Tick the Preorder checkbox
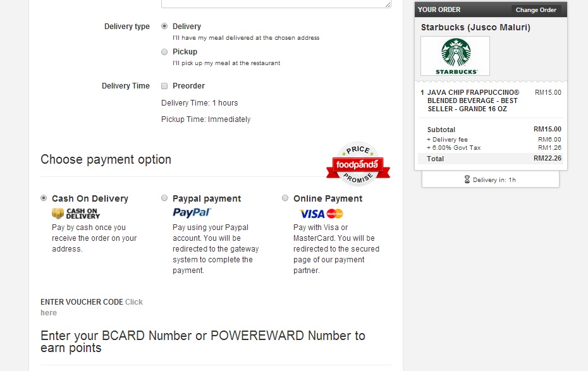 coord(164,86)
